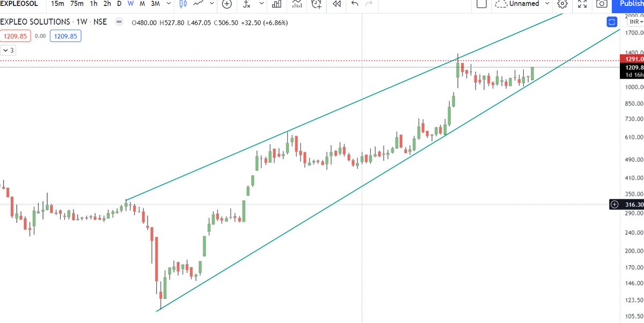Click the redo arrow

[369, 4]
